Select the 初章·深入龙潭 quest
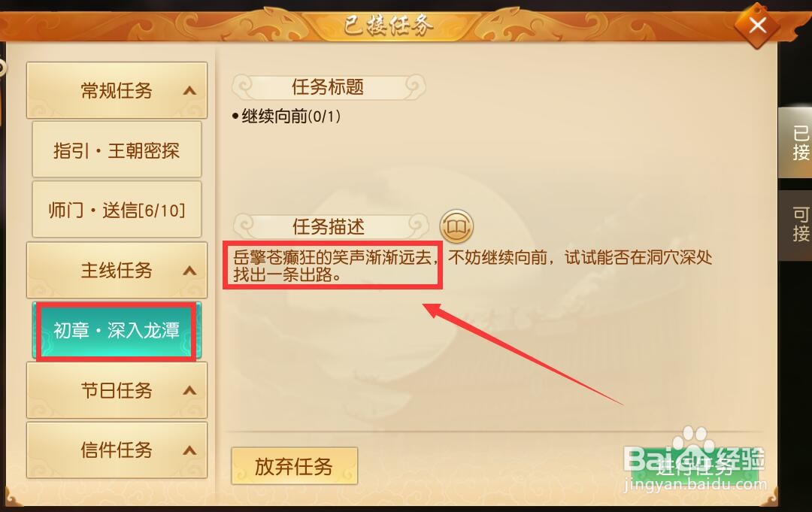 point(117,330)
